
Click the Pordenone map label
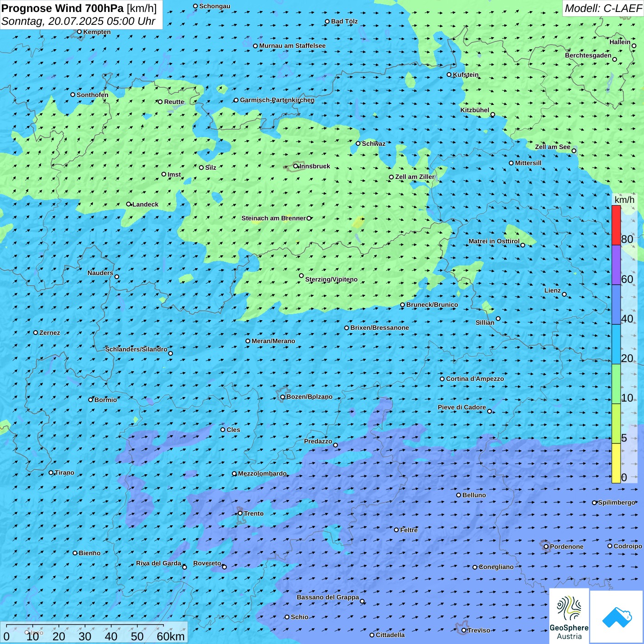567,546
